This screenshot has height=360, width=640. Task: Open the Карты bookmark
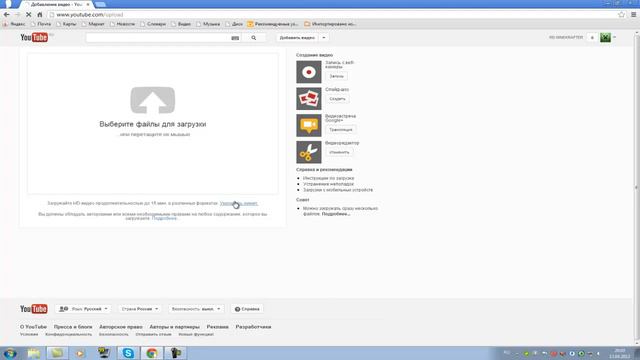tap(67, 24)
